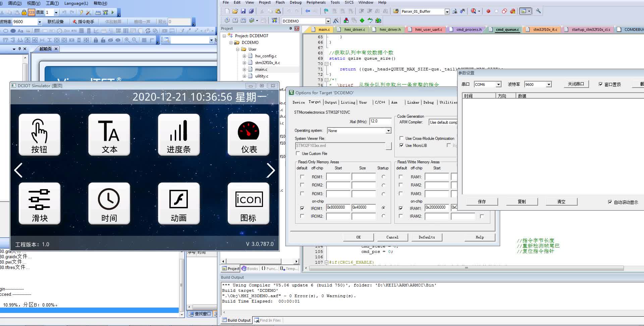Image resolution: width=644 pixels, height=326 pixels.
Task: Open VisualTFT 波特率 9600 dropdown
Action: tap(39, 22)
